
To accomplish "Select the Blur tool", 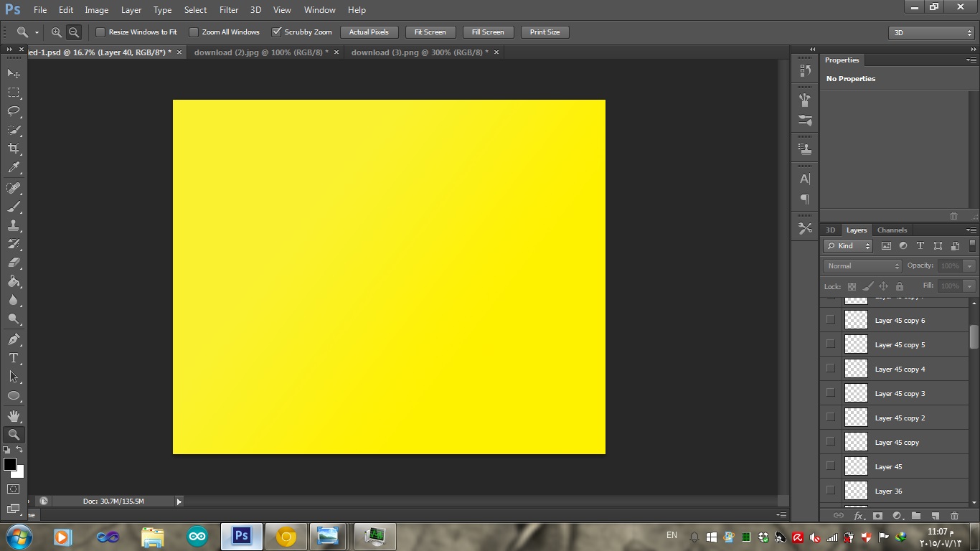I will click(x=14, y=300).
